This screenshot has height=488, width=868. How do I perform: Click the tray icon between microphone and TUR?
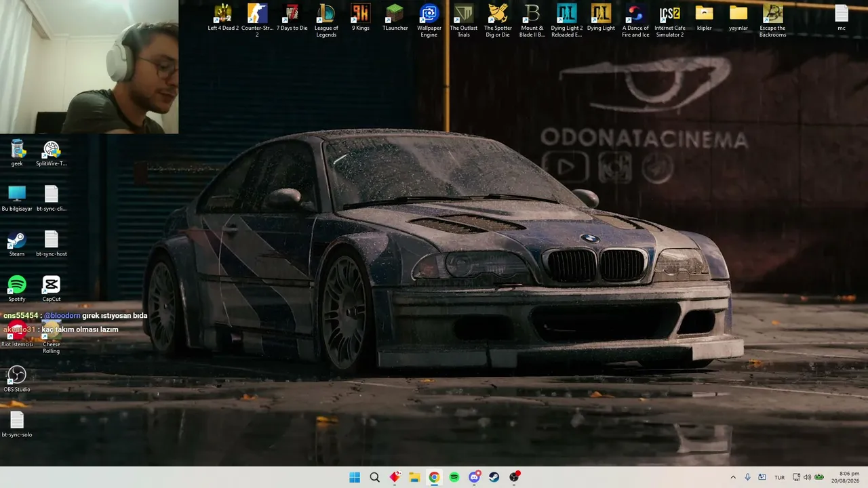coord(762,477)
